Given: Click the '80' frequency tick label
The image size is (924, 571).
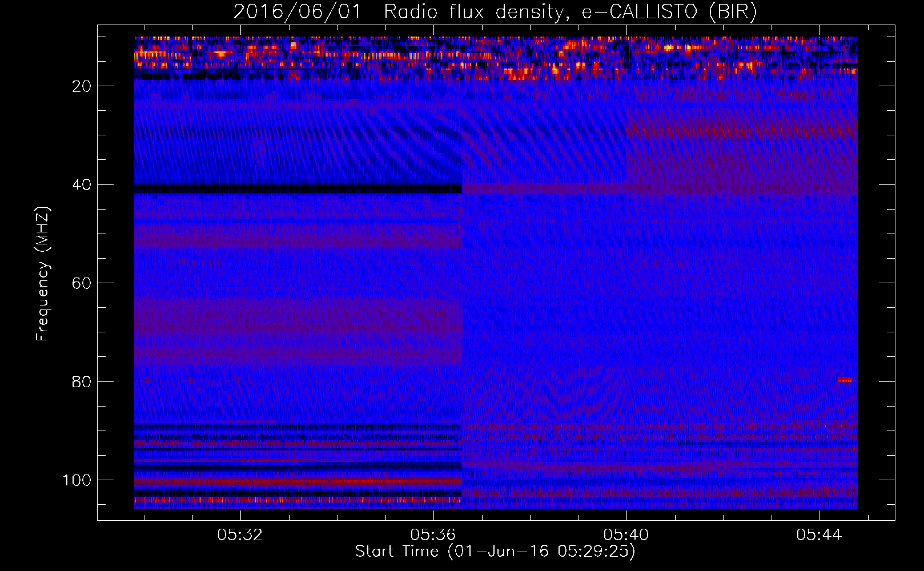Looking at the screenshot, I should [x=82, y=381].
